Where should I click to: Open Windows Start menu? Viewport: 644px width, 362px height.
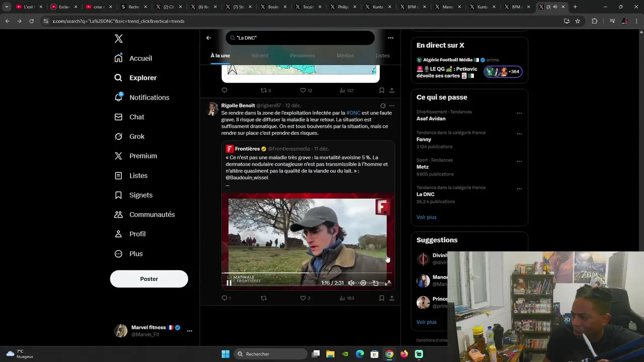[x=225, y=354]
